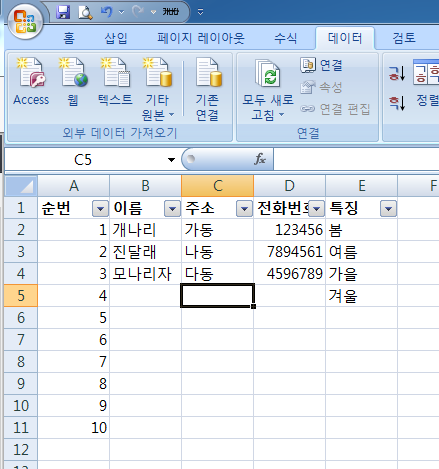The image size is (439, 469).
Task: Open the 전화번호 filter dropdown
Action: click(316, 209)
